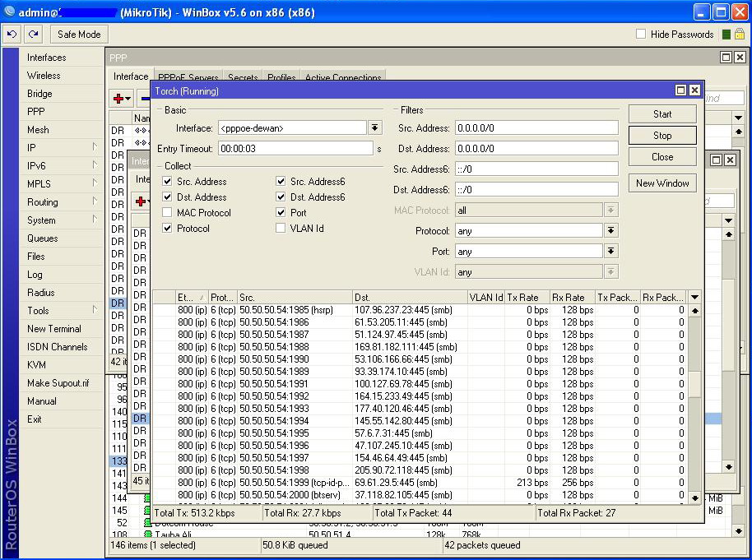Click the green status indicator near the padlock
The image size is (752, 560).
coord(726,35)
